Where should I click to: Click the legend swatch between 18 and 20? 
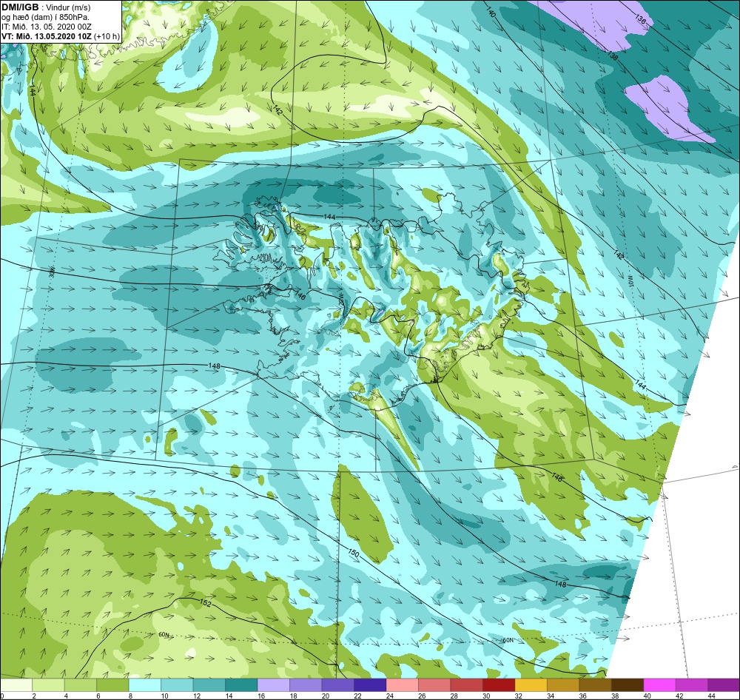point(306,685)
